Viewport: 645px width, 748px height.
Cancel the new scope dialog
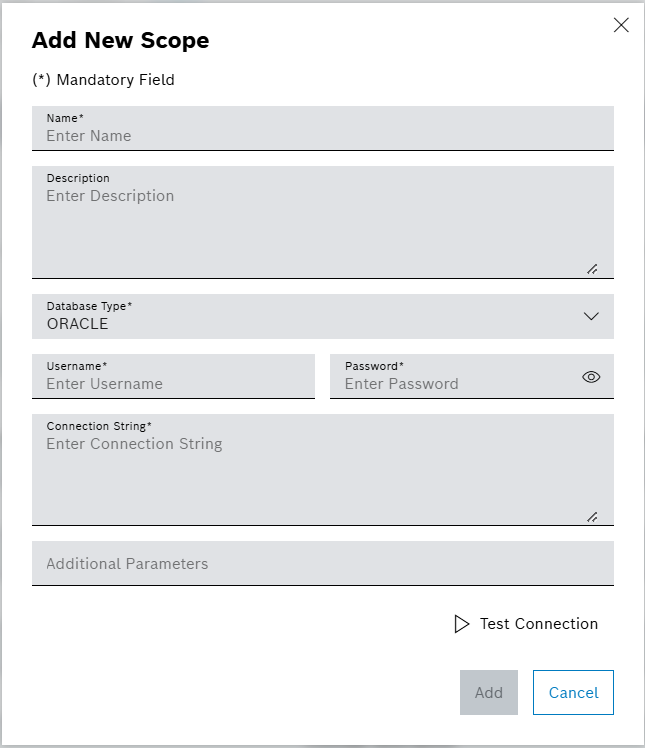click(x=573, y=692)
